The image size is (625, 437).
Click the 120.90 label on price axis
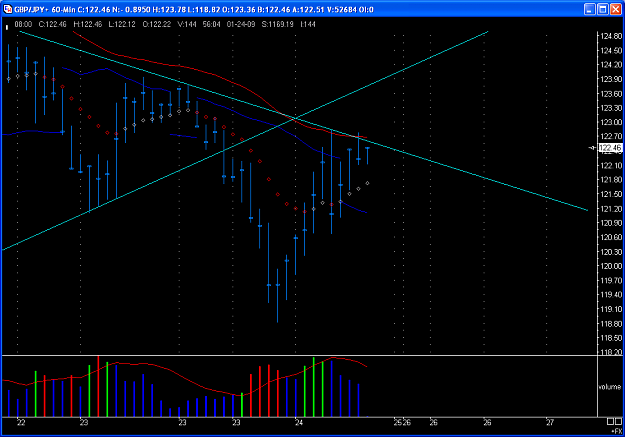[611, 223]
